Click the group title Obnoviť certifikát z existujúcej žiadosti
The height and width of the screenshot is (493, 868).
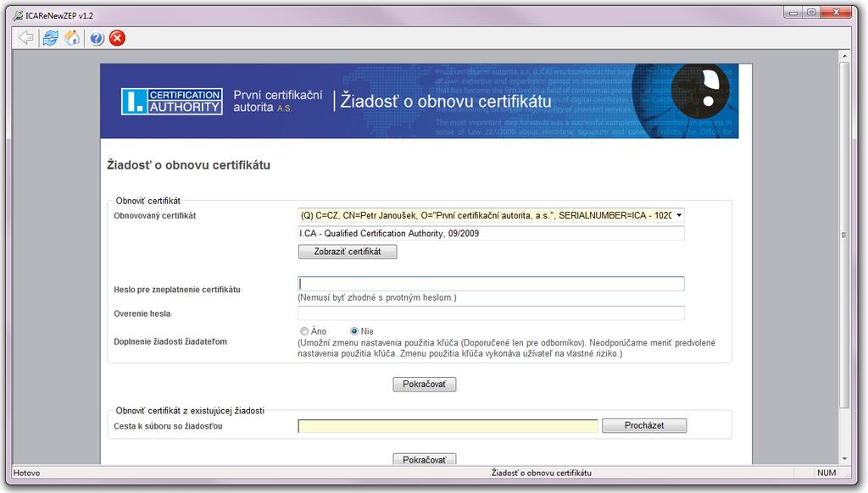click(190, 411)
